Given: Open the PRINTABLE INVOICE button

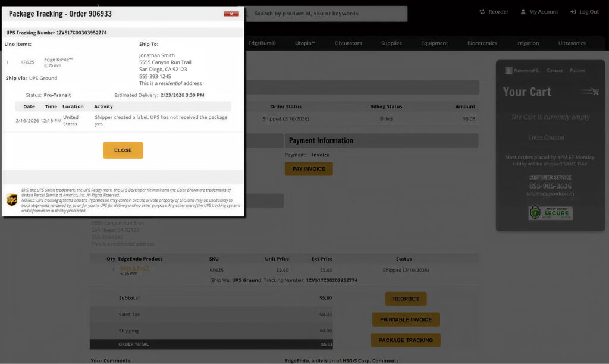Looking at the screenshot, I should click(406, 319).
